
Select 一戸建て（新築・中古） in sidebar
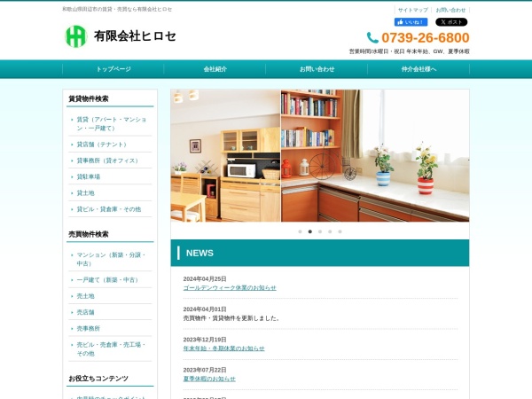107,280
